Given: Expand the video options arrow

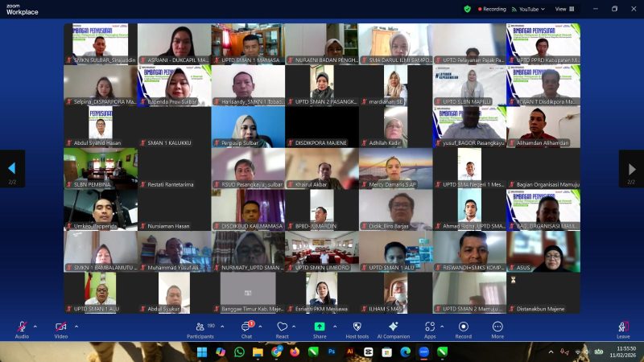Looking at the screenshot, I should pyautogui.click(x=76, y=327).
